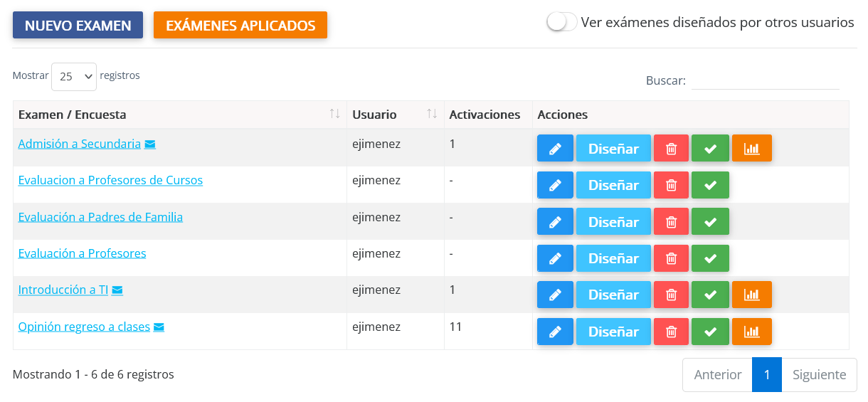Click inside the Buscar search field

coord(765,80)
